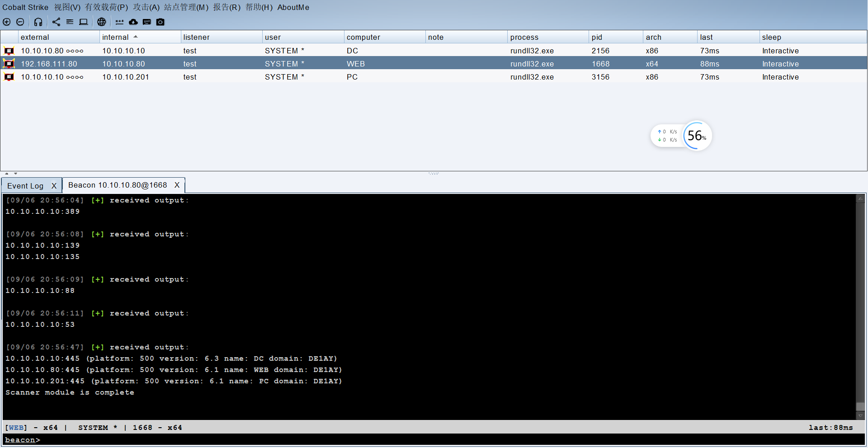Sort by the last column header
The image size is (868, 448).
pos(728,37)
